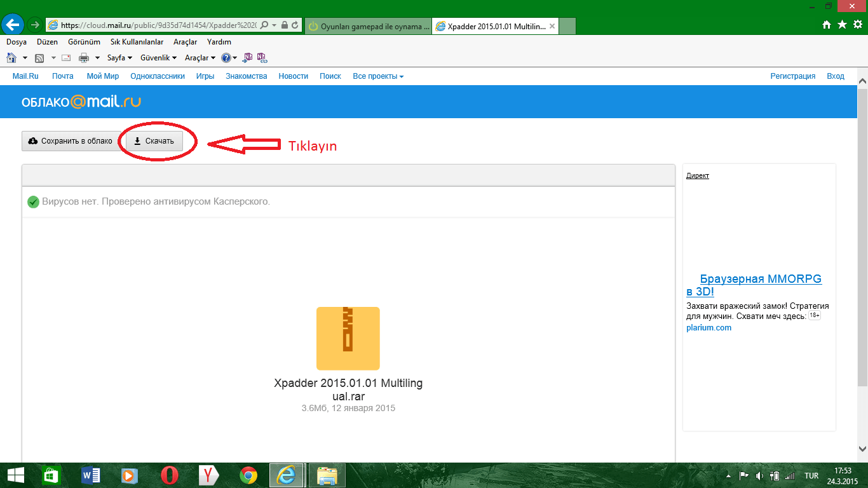The height and width of the screenshot is (488, 868).
Task: Launch Yandex browser from the taskbar
Action: [x=208, y=475]
